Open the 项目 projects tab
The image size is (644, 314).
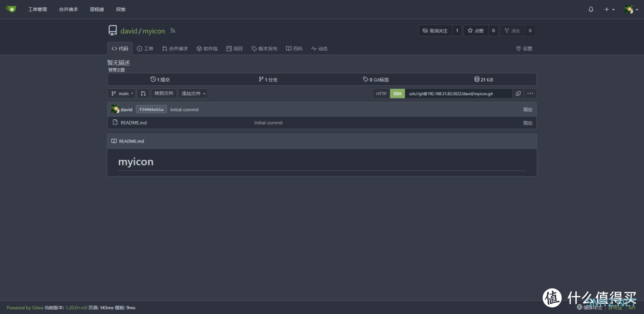[x=234, y=48]
